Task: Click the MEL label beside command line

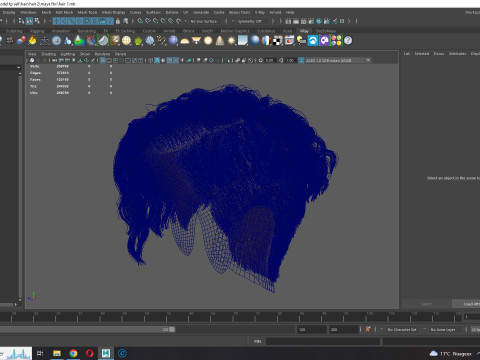Action: point(257,341)
